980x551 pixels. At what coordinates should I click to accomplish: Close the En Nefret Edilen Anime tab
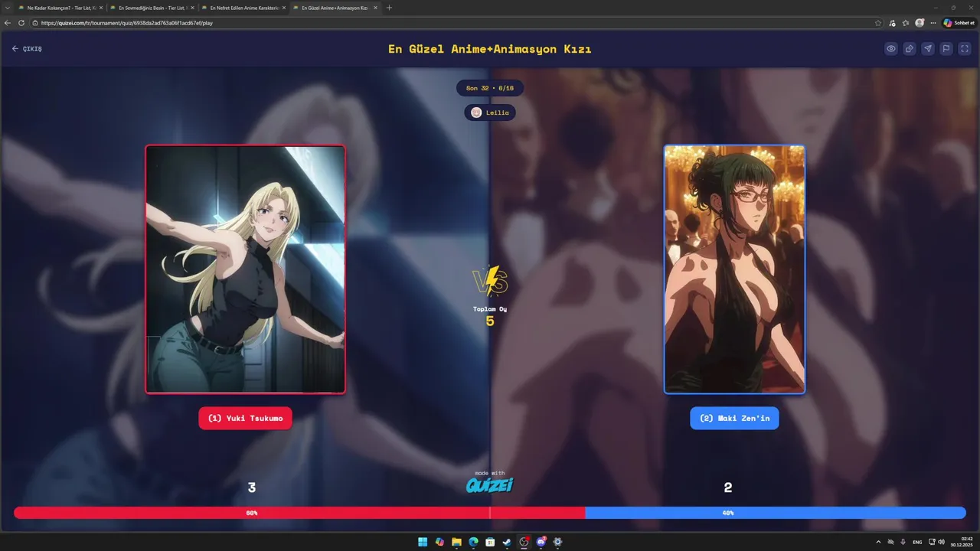click(x=284, y=8)
